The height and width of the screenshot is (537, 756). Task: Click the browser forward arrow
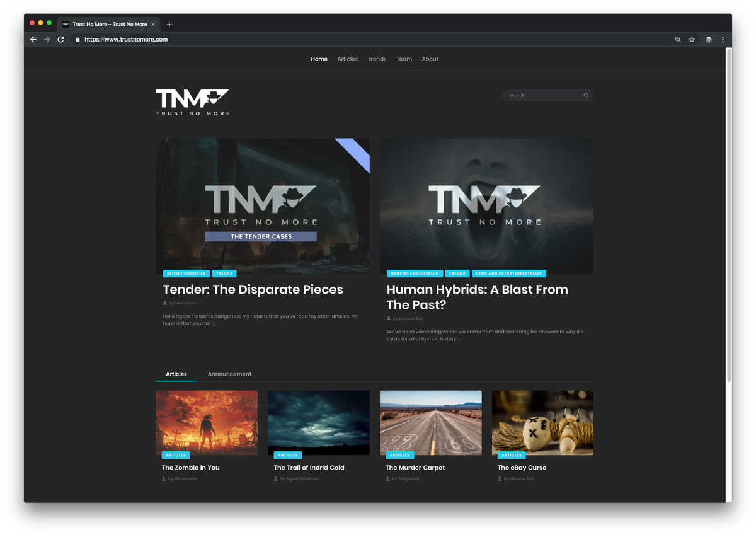click(47, 39)
